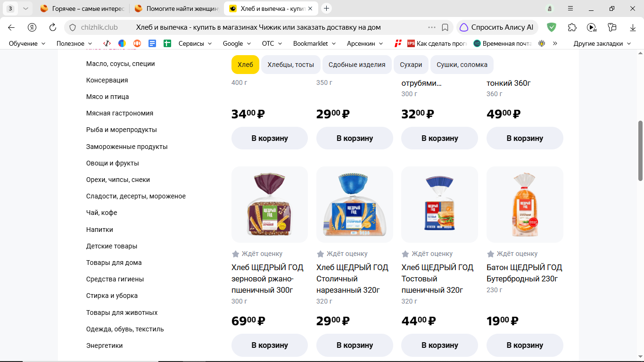Open Yandex home via the Я icon
The image size is (644, 362).
click(32, 27)
